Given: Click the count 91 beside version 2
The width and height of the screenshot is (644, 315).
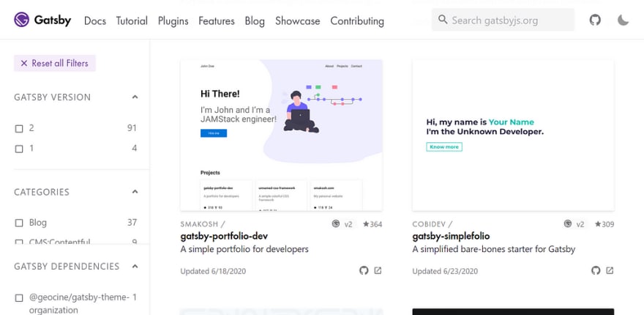Looking at the screenshot, I should click(132, 128).
